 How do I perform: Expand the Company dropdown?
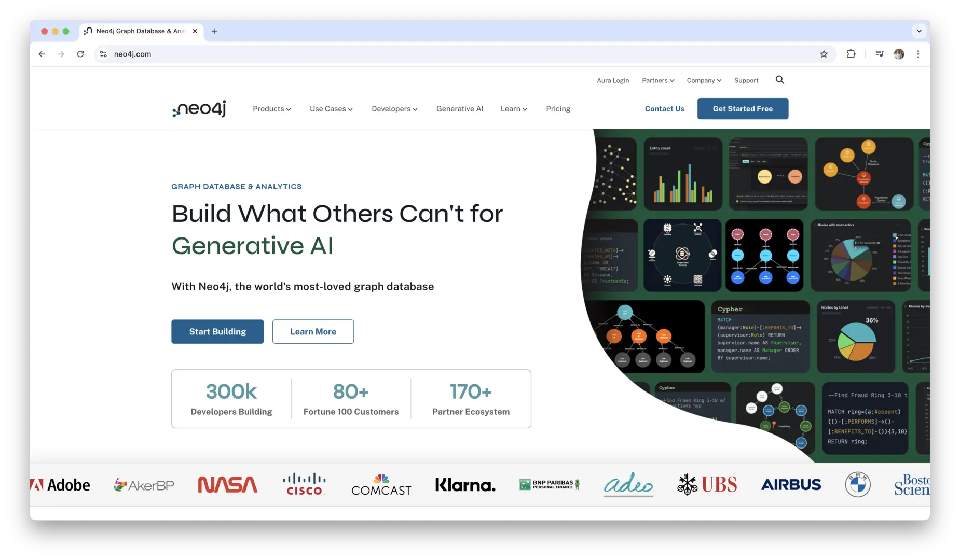[x=704, y=80]
